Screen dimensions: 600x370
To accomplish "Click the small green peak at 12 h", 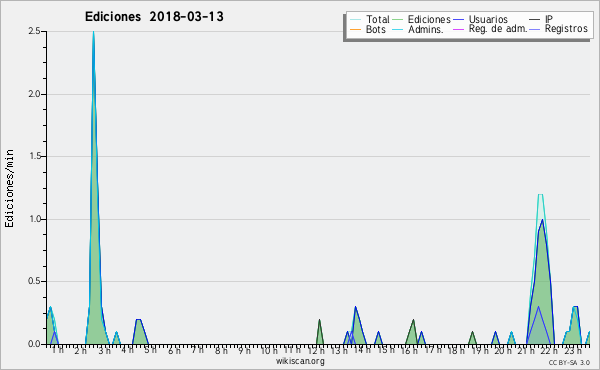I will click(x=320, y=332).
